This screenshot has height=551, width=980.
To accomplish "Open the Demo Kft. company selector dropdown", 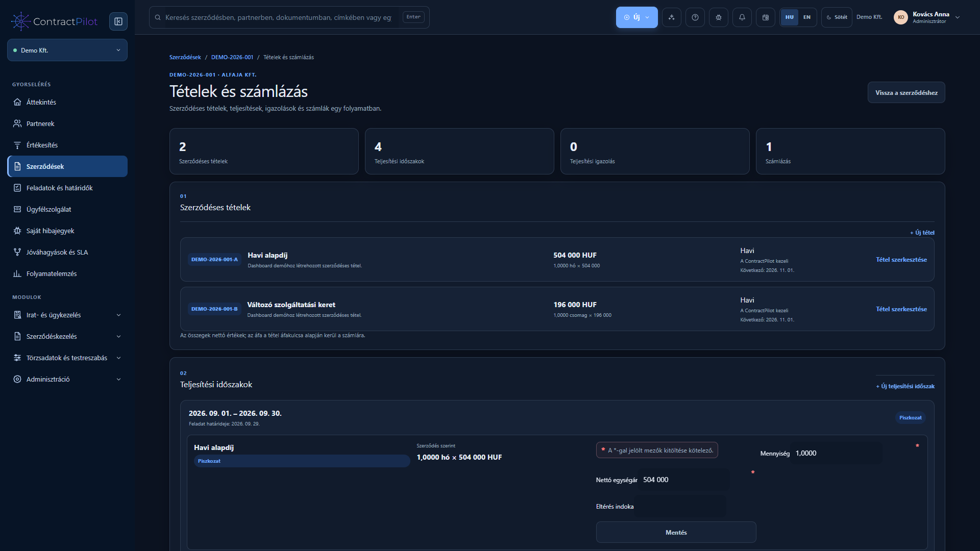I will [x=67, y=50].
